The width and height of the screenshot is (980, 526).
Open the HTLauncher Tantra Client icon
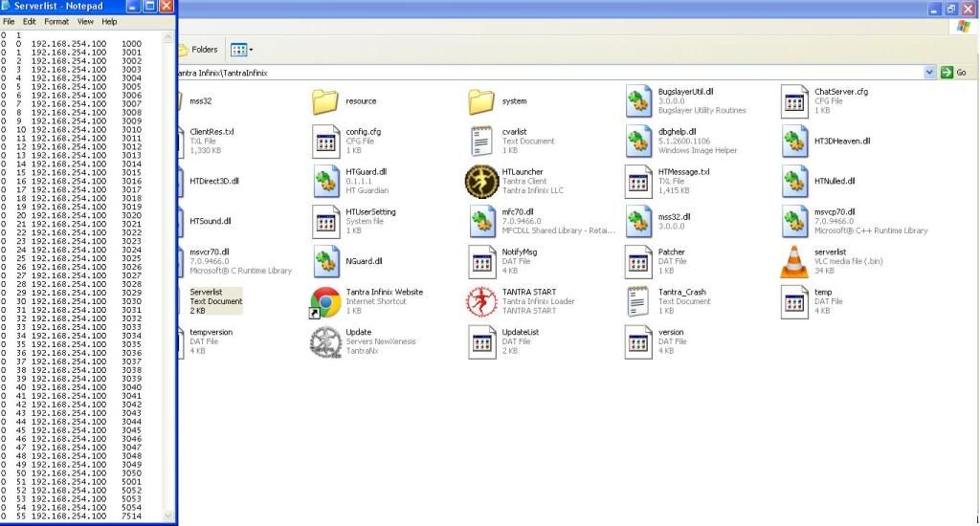481,181
